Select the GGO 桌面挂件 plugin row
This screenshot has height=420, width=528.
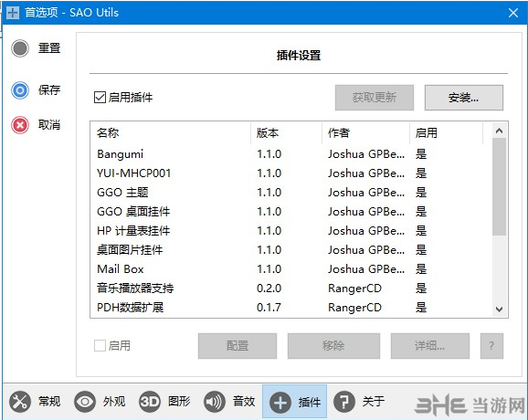(x=290, y=212)
